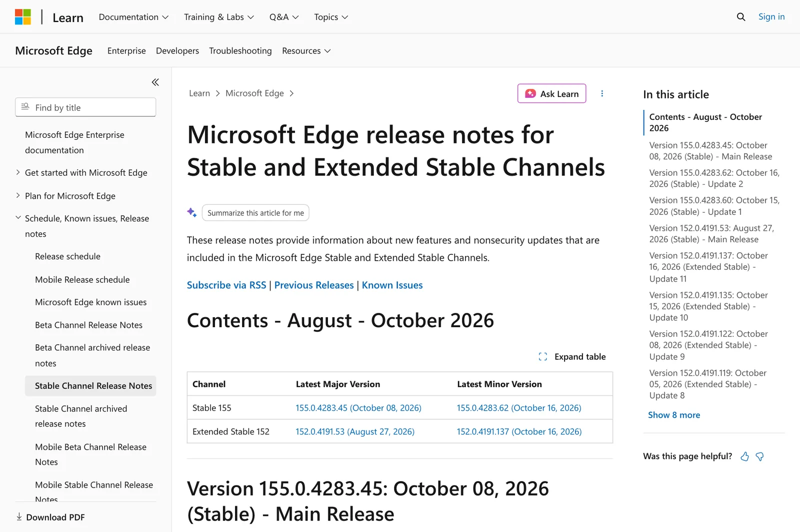The image size is (800, 532).
Task: Jump to Version 152.0.4191.122 Update 9
Action: [708, 345]
